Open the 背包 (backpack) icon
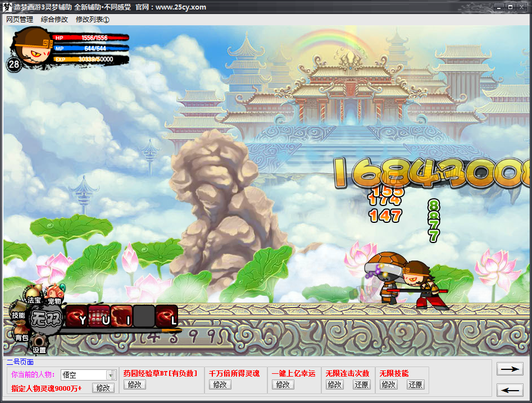Viewport: 532px width, 403px height. click(x=20, y=332)
